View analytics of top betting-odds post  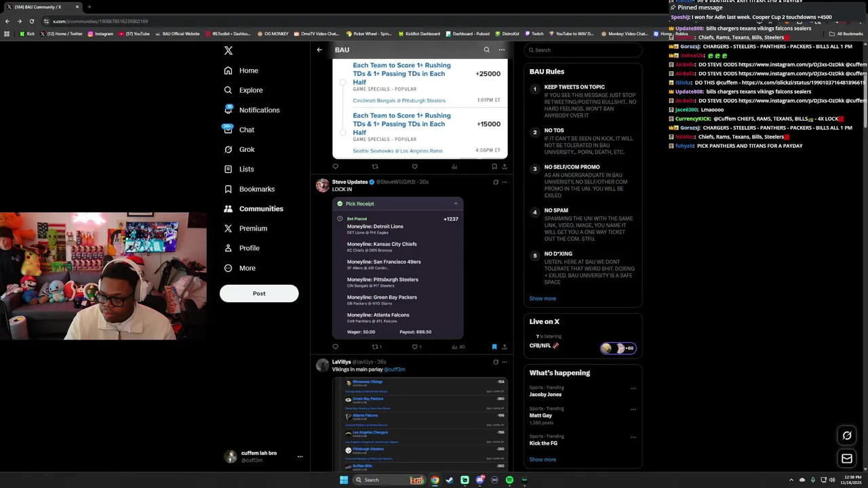click(454, 167)
